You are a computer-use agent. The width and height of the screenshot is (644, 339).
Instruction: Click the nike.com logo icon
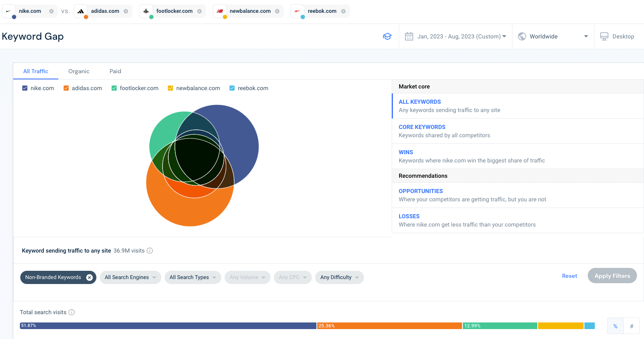coord(9,11)
